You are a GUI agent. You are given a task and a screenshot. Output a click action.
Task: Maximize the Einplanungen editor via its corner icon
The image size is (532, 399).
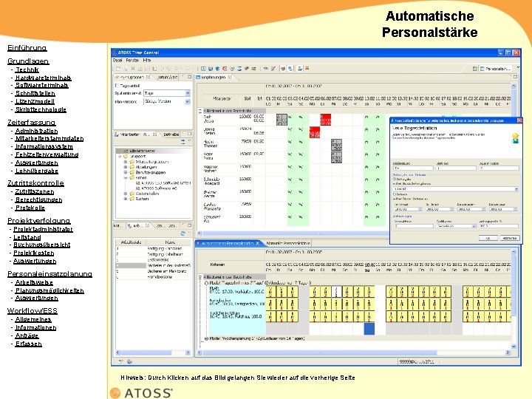click(x=515, y=77)
